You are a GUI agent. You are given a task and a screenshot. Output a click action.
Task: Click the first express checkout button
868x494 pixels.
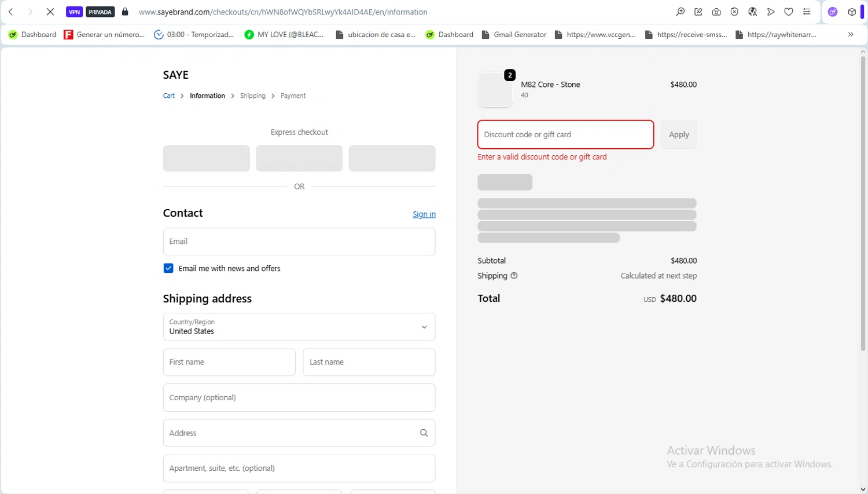click(206, 158)
